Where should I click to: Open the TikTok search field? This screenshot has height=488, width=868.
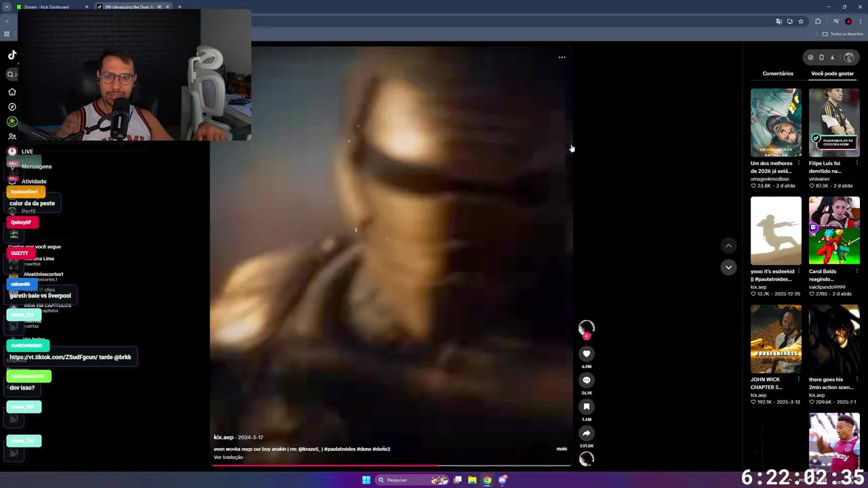(11, 75)
